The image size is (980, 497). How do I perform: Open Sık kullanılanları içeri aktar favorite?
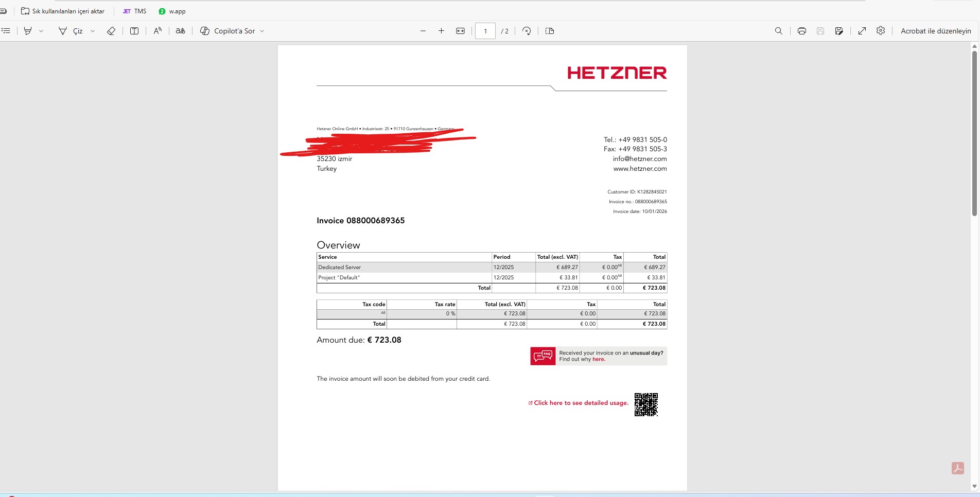pyautogui.click(x=63, y=11)
